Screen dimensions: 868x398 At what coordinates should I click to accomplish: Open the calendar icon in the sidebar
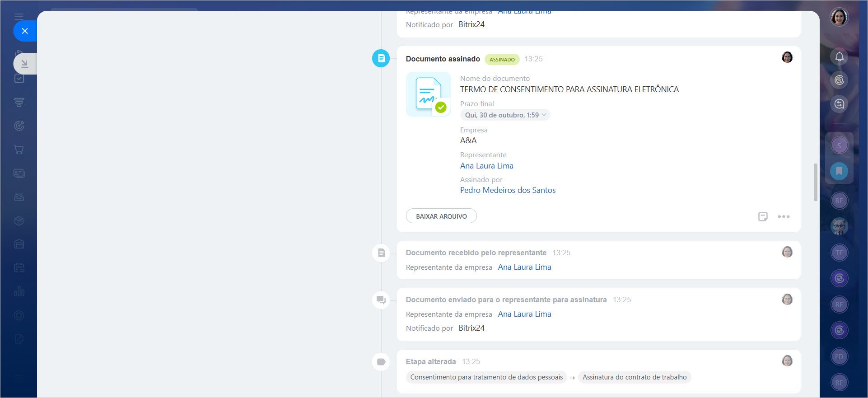[x=19, y=268]
